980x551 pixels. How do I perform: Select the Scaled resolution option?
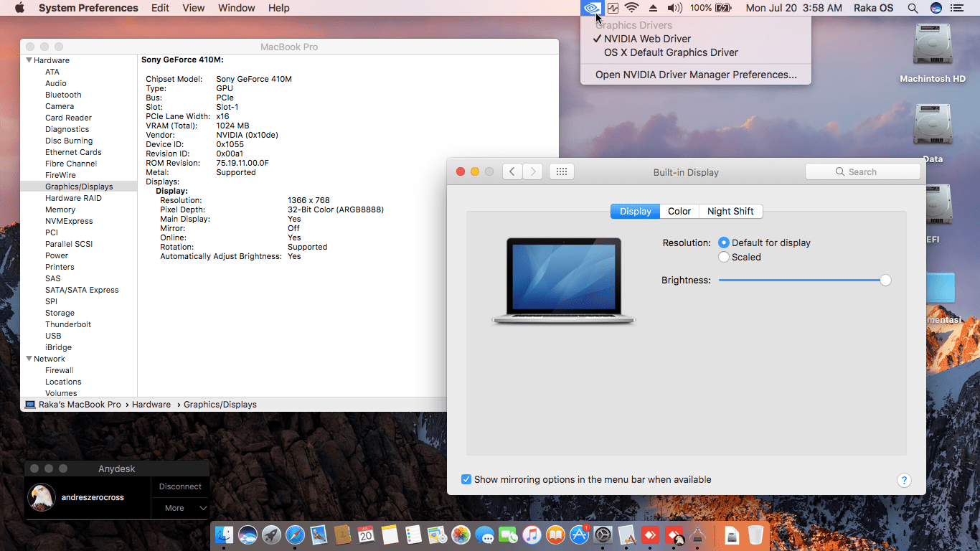pyautogui.click(x=724, y=257)
